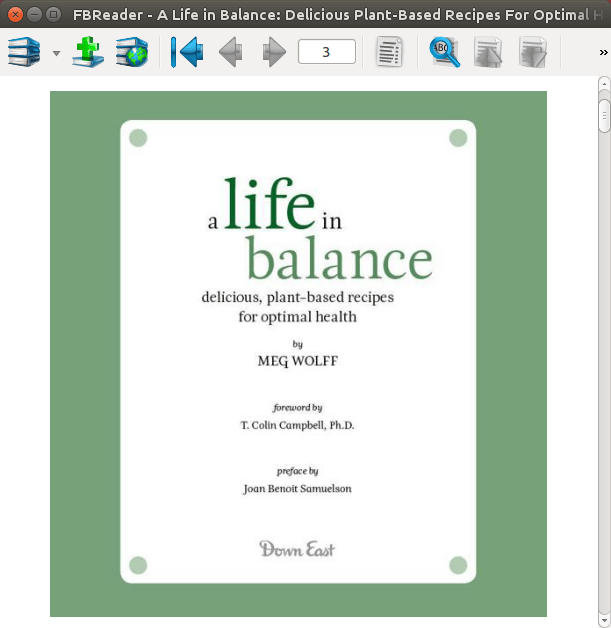This screenshot has width=611, height=628.
Task: Expand the toolbar overflow chevron
Action: pos(603,53)
